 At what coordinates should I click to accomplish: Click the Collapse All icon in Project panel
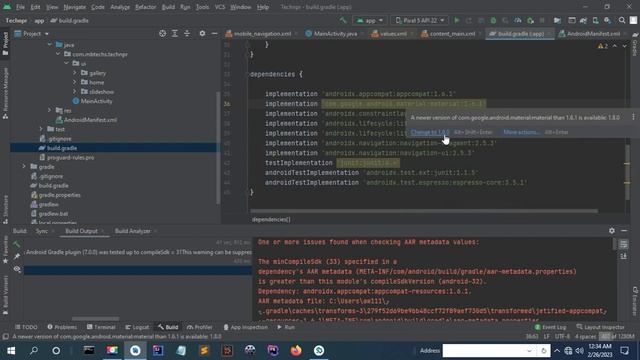coord(187,33)
